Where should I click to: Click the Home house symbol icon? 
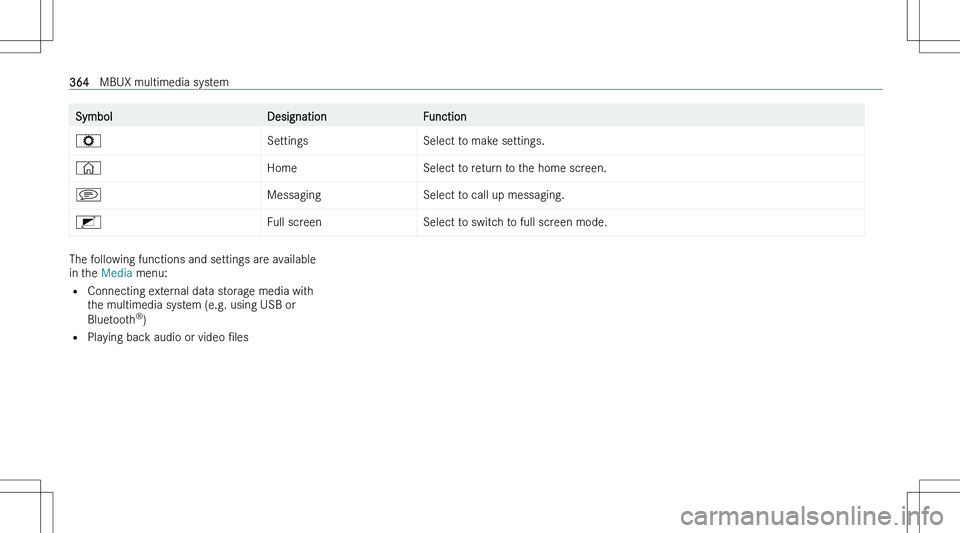click(88, 168)
